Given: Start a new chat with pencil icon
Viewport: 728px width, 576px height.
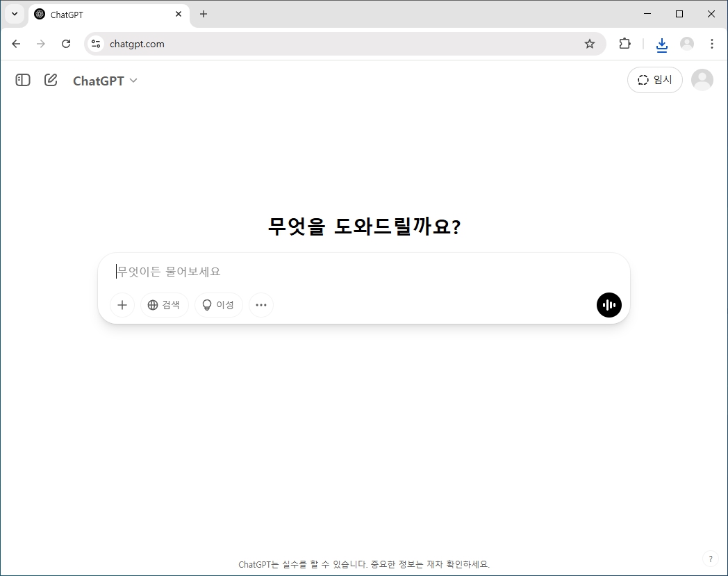Looking at the screenshot, I should 51,81.
